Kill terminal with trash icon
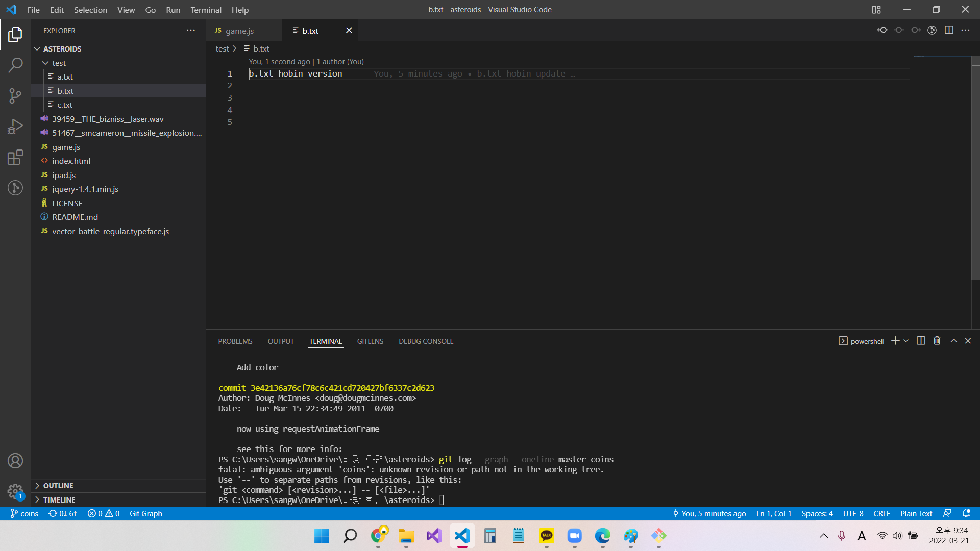Viewport: 980px width, 551px height. pos(937,341)
